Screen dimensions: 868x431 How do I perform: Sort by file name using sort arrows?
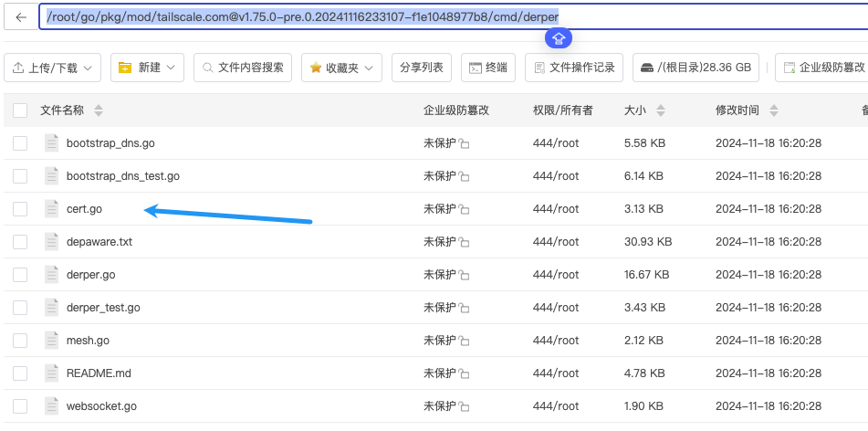pyautogui.click(x=99, y=110)
